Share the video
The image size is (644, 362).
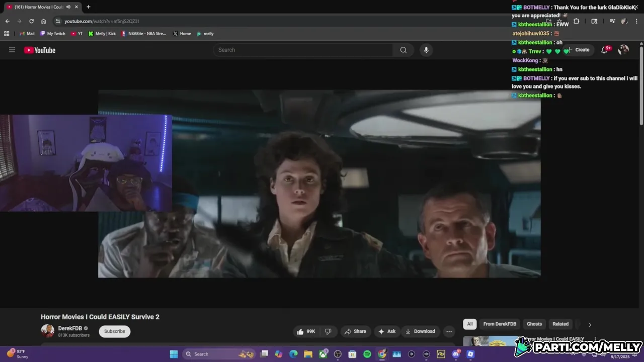coord(355,331)
